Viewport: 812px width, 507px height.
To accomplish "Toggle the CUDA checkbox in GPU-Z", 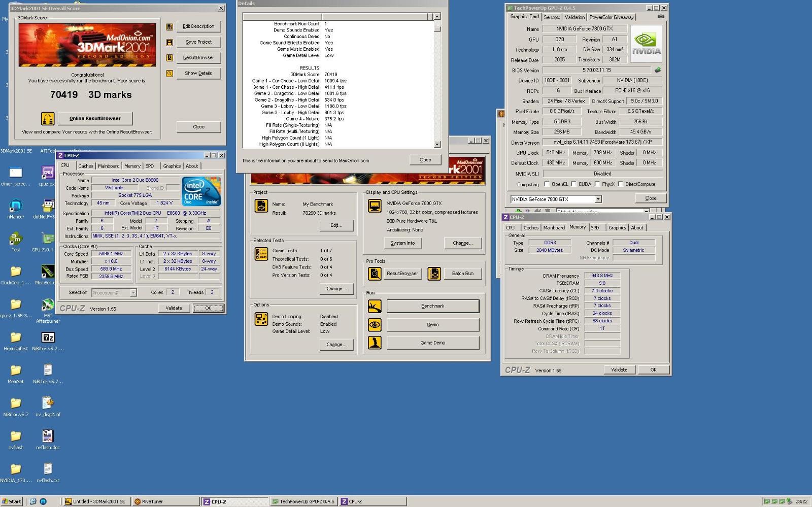I will (573, 184).
